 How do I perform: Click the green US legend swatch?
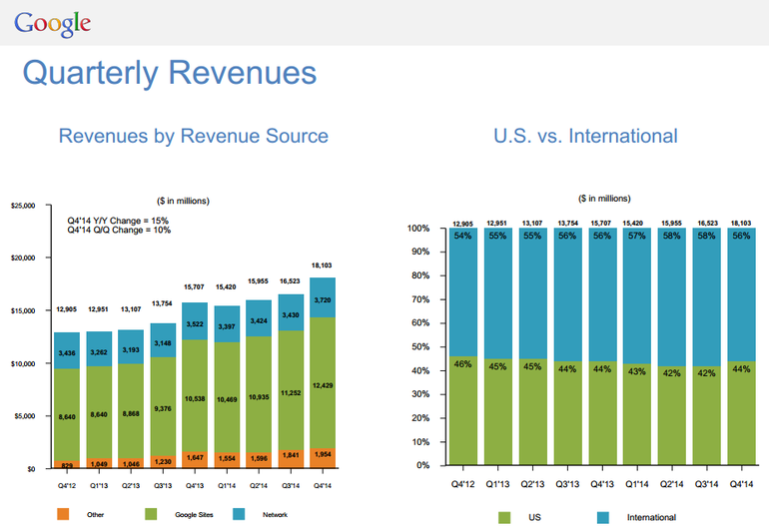point(504,517)
